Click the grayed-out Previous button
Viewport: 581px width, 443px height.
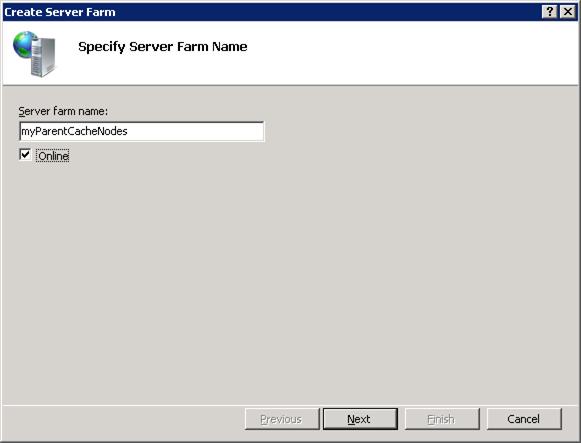(282, 419)
